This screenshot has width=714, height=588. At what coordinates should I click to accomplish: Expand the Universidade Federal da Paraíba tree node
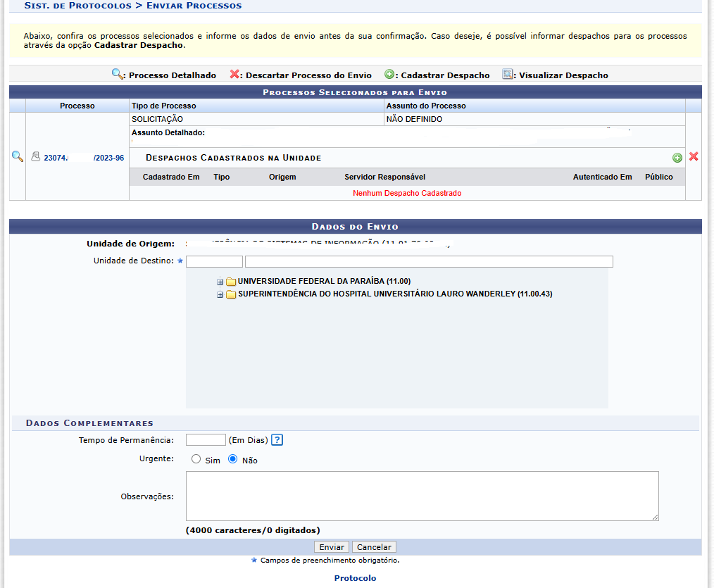pyautogui.click(x=220, y=282)
